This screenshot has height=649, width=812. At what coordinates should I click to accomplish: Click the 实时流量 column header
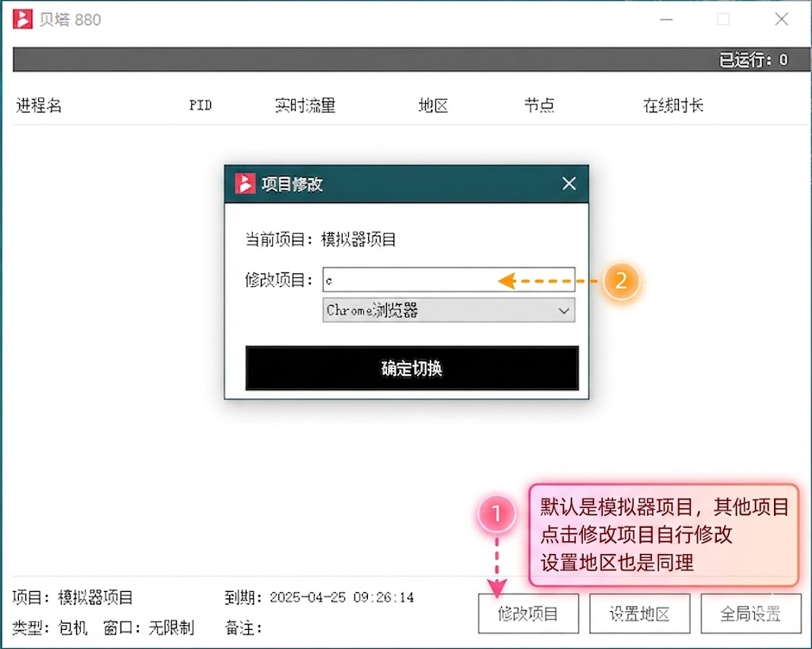click(x=305, y=105)
